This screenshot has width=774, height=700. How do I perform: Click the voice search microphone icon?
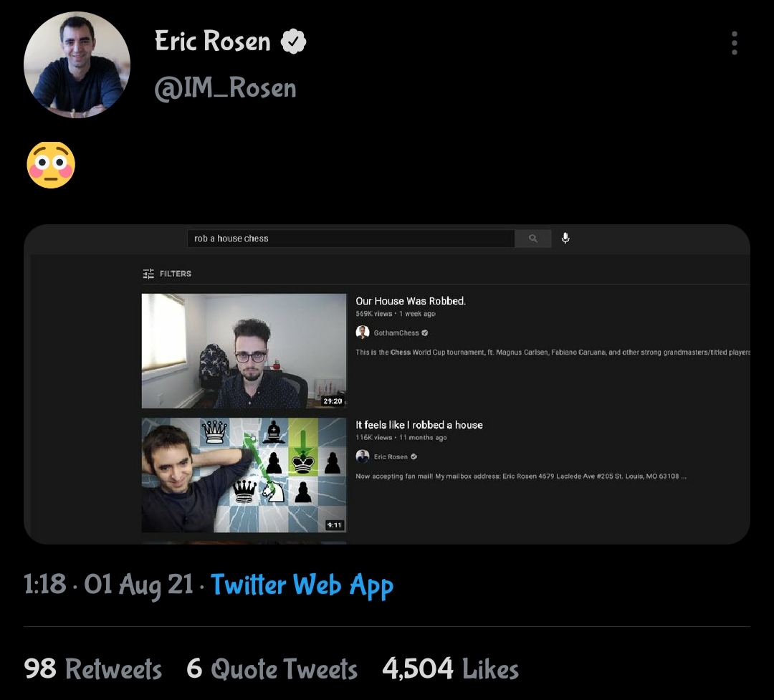[x=565, y=239]
